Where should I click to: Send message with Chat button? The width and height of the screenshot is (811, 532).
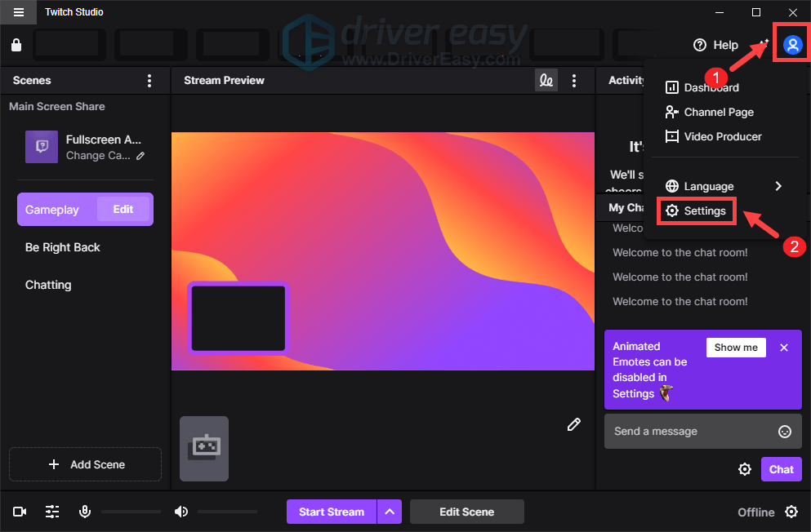(x=781, y=469)
